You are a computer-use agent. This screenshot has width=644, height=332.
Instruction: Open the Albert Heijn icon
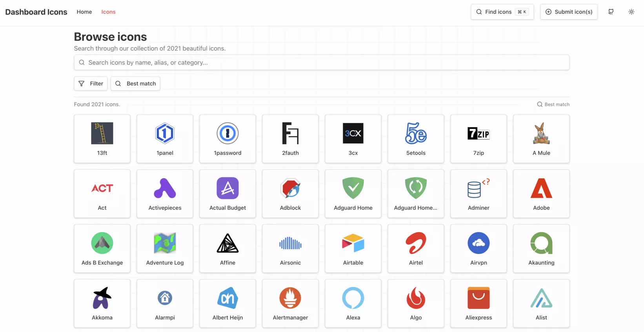227,303
